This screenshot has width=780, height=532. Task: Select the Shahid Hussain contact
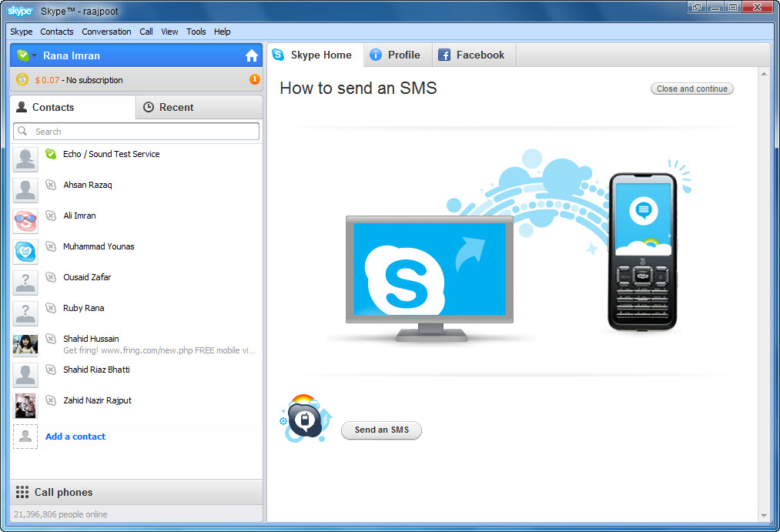pos(136,344)
